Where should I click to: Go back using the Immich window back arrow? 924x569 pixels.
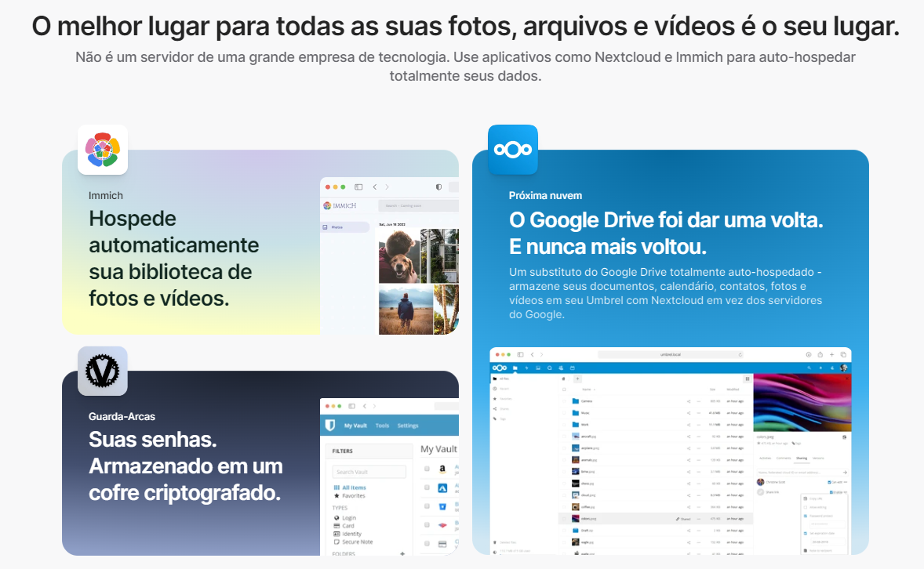pyautogui.click(x=375, y=187)
